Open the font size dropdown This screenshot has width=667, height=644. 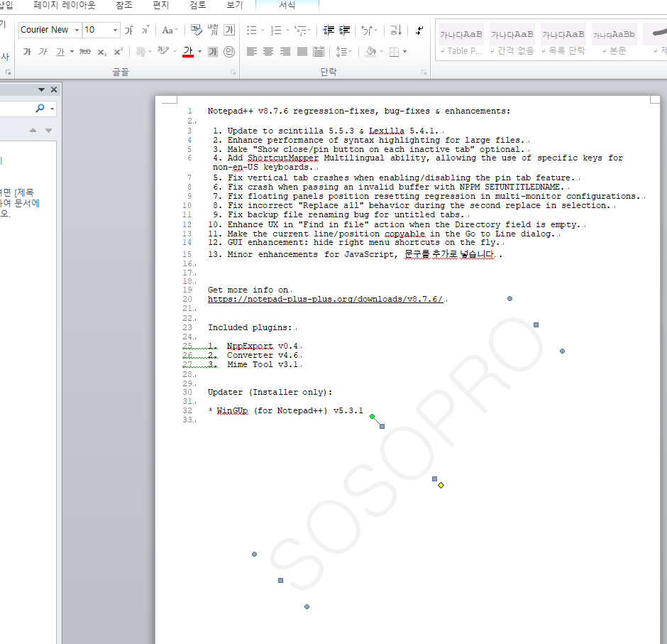coord(115,30)
